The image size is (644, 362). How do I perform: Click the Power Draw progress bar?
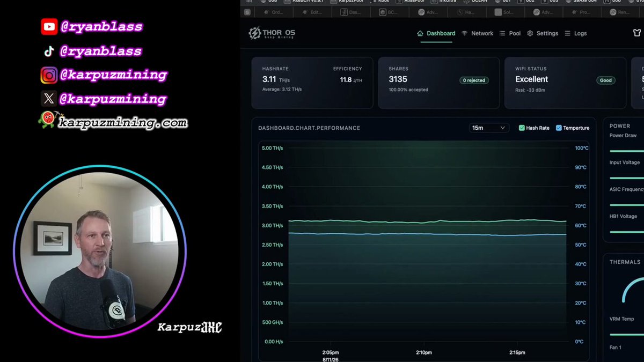point(627,151)
